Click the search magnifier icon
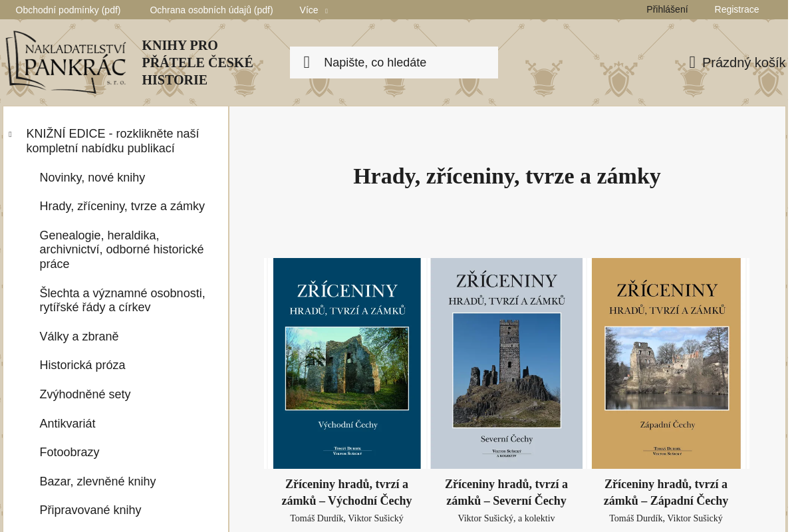The image size is (798, 532). pos(307,63)
